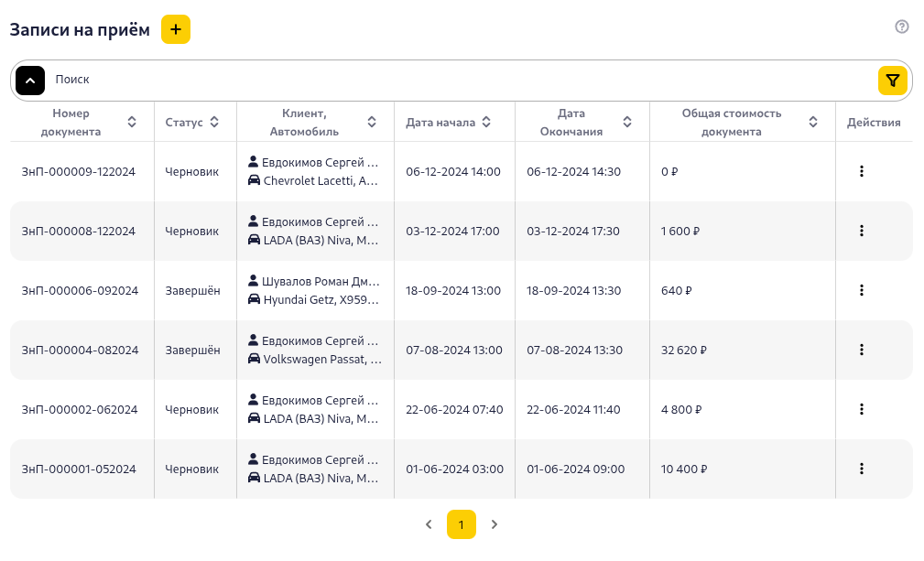This screenshot has width=924, height=561.
Task: Sort by Дата начала column
Action: [486, 122]
